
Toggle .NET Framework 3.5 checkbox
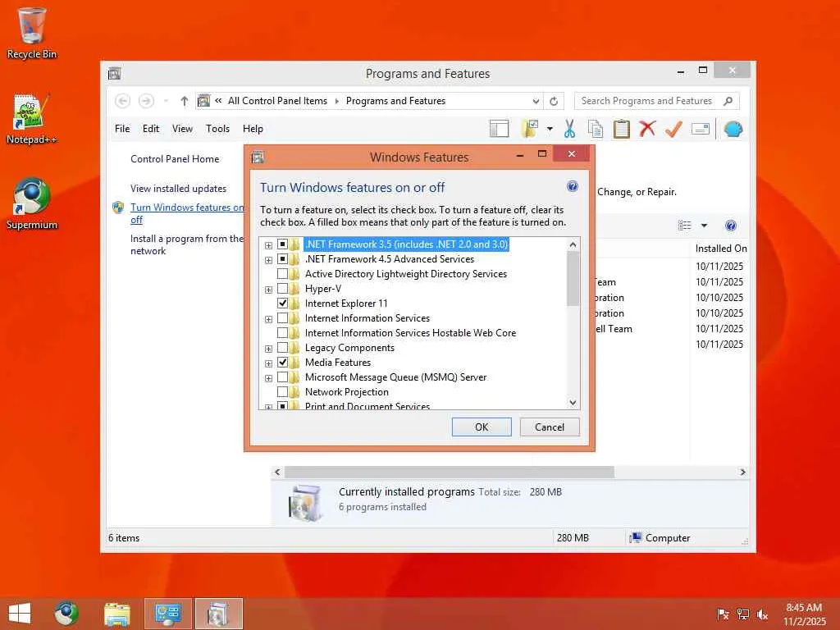(282, 244)
